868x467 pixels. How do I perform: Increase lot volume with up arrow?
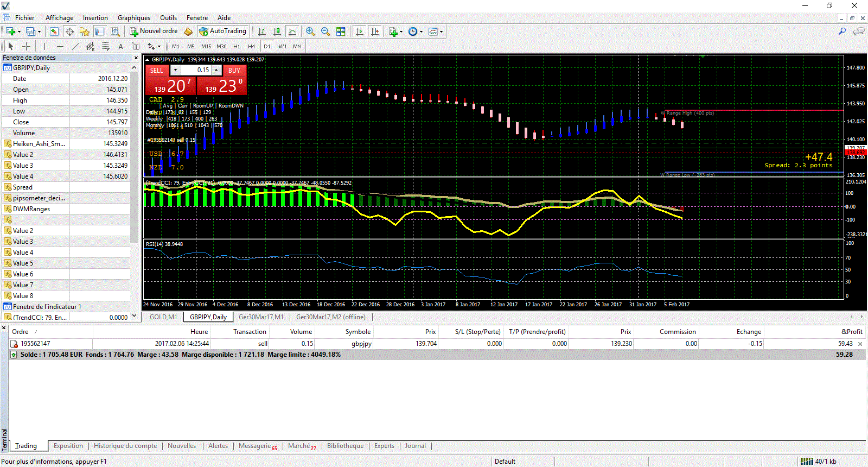pyautogui.click(x=216, y=70)
